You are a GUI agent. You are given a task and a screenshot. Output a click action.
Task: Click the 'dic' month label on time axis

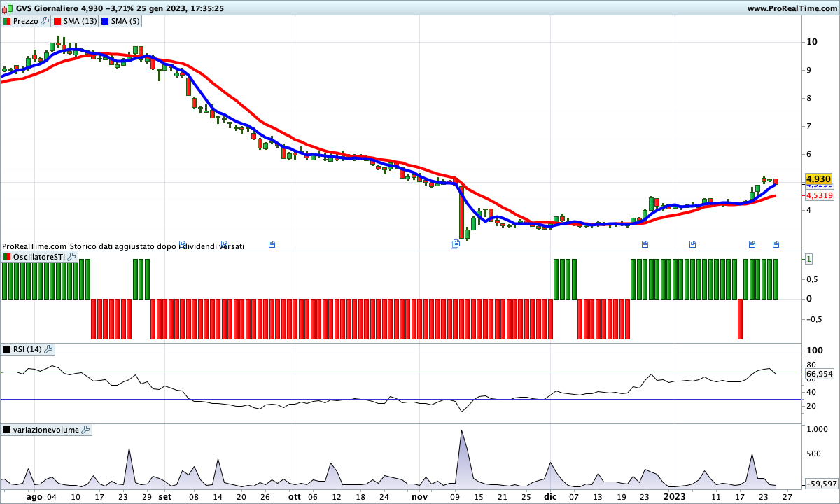[551, 497]
